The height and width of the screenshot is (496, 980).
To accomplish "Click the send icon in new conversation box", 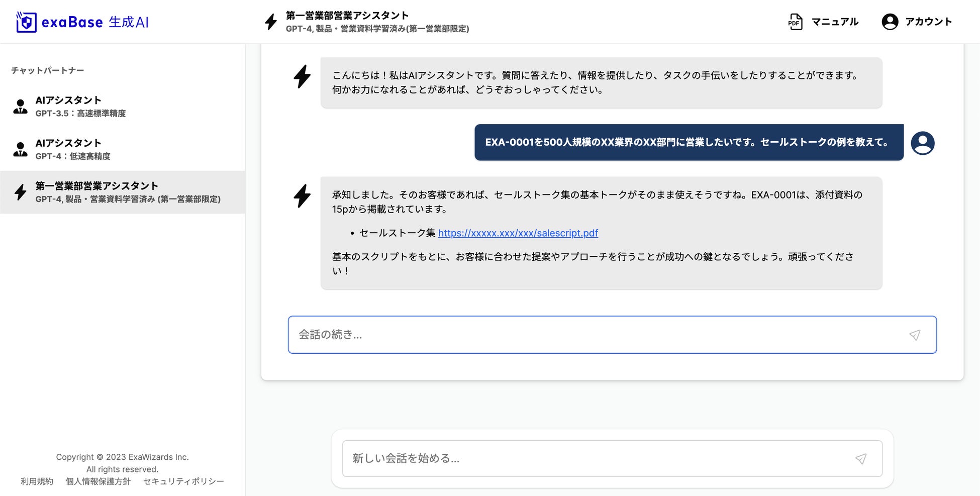I will coord(861,459).
